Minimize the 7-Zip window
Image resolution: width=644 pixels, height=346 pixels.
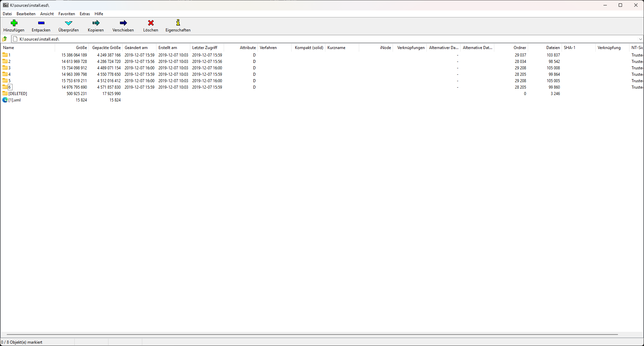click(605, 5)
